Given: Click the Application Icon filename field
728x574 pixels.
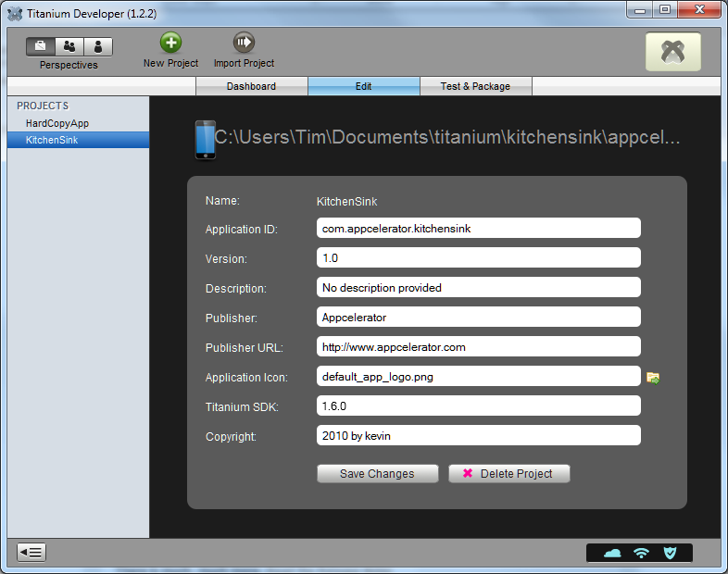Looking at the screenshot, I should click(x=479, y=376).
